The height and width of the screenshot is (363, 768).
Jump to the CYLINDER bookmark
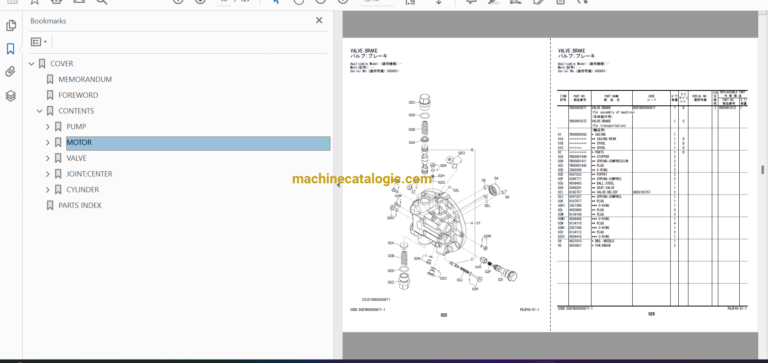coord(83,190)
